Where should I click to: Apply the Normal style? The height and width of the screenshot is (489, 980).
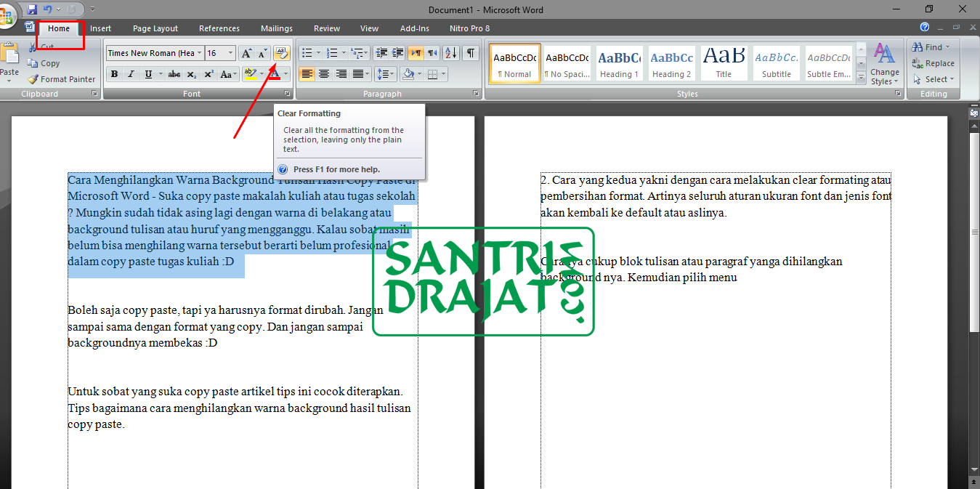[x=514, y=64]
